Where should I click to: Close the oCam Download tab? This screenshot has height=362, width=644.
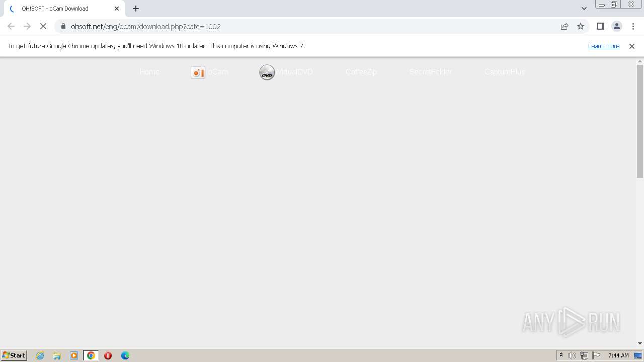pos(117,9)
